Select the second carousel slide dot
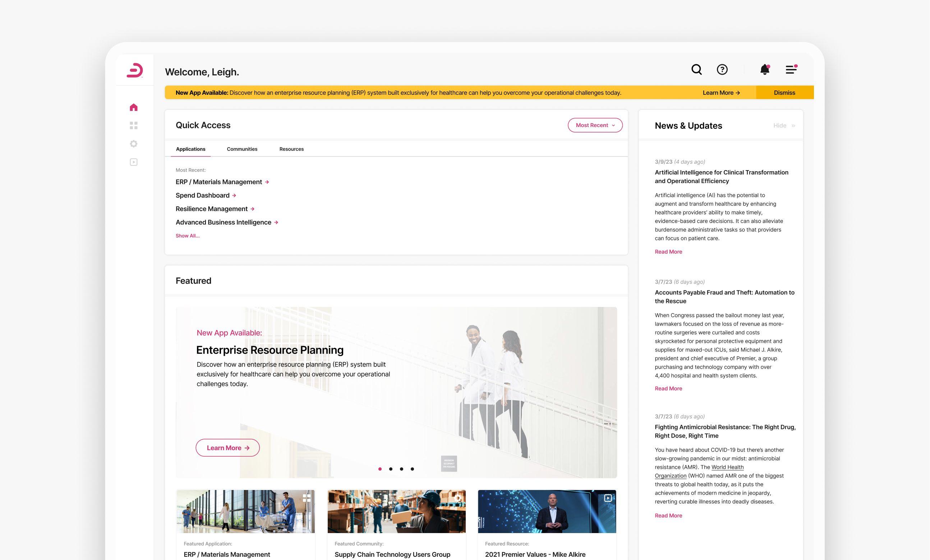The height and width of the screenshot is (560, 930). tap(391, 469)
